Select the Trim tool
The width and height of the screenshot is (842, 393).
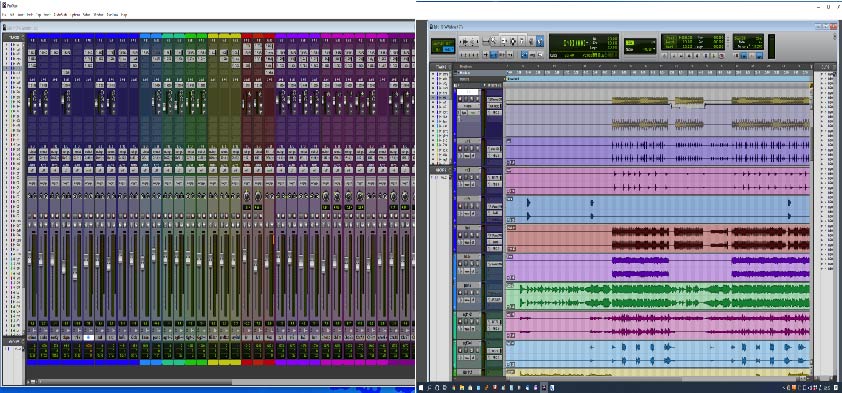pyautogui.click(x=504, y=41)
